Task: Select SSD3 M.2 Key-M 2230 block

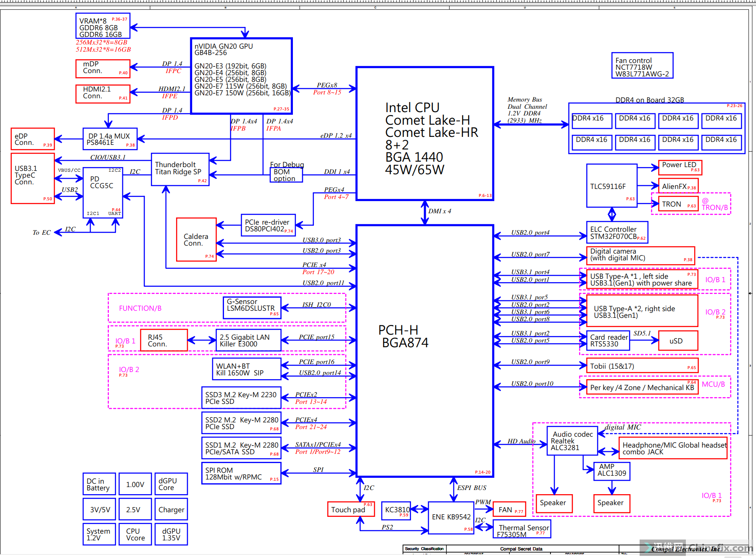Action: click(x=241, y=398)
